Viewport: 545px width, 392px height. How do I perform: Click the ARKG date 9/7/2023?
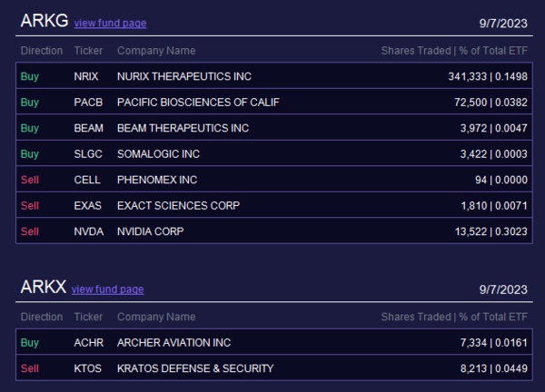pos(503,24)
